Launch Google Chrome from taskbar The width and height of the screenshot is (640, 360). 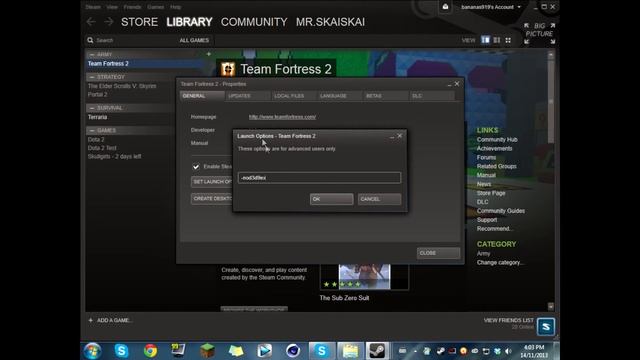(x=150, y=351)
